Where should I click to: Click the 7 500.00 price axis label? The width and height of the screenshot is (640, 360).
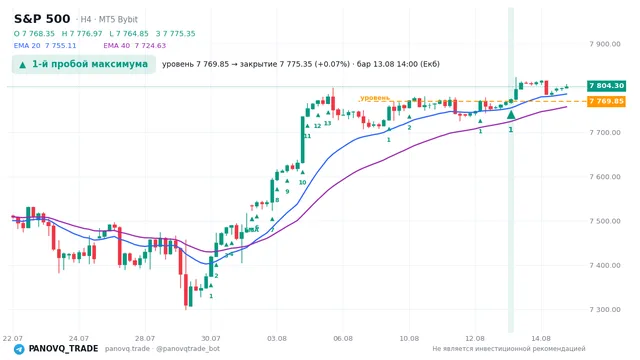(605, 221)
